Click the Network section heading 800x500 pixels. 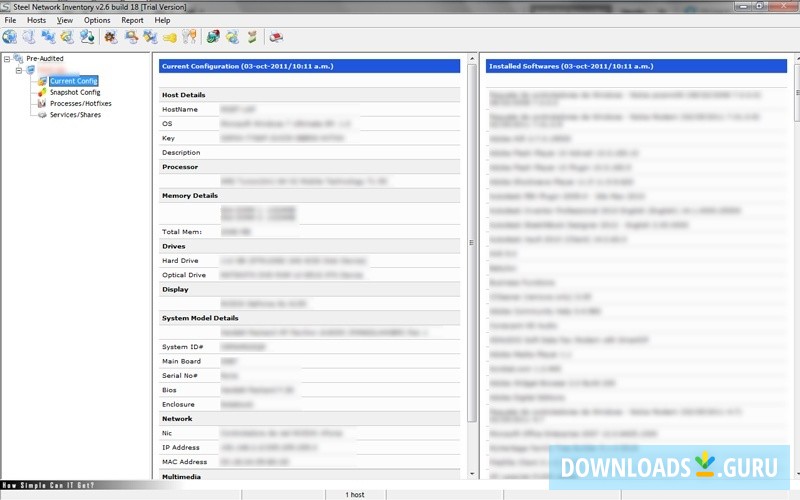click(177, 418)
